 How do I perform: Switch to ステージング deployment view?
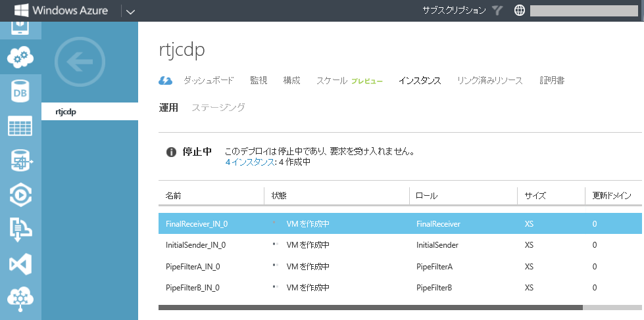[x=218, y=108]
